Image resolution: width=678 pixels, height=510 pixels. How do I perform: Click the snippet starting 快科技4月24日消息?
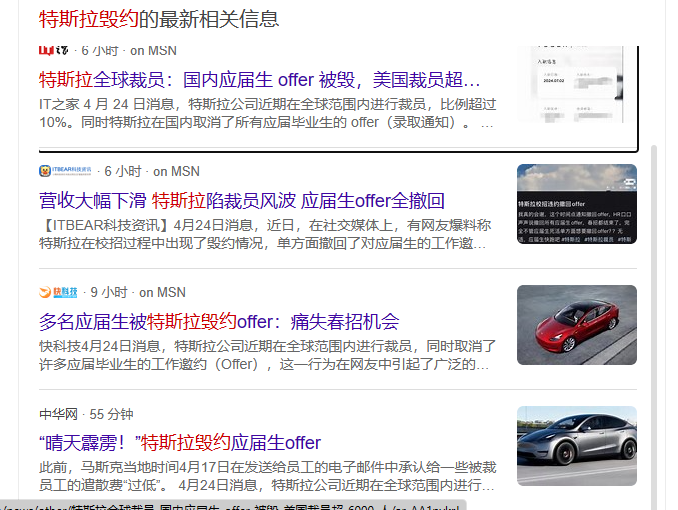pos(268,355)
